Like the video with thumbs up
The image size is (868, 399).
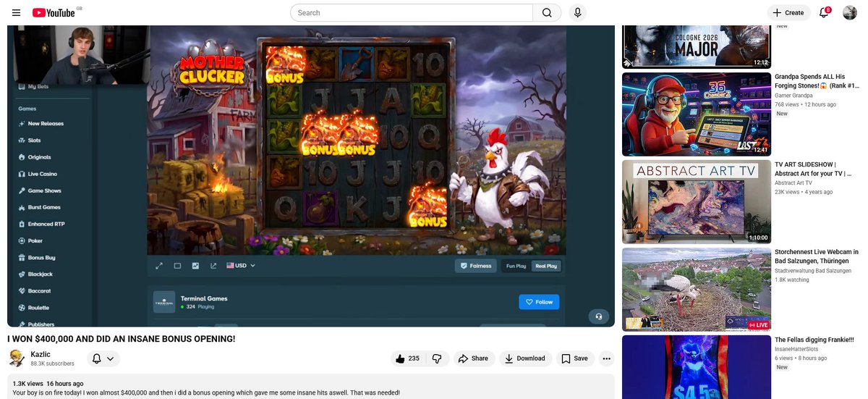point(407,358)
